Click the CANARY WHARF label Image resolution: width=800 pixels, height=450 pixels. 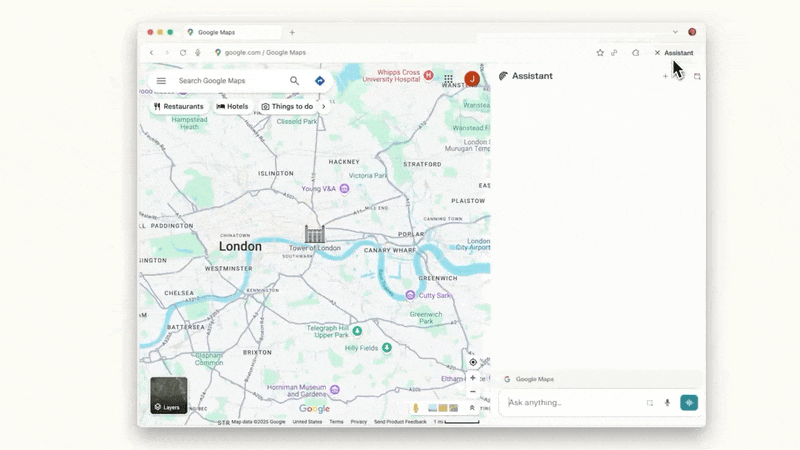[390, 250]
